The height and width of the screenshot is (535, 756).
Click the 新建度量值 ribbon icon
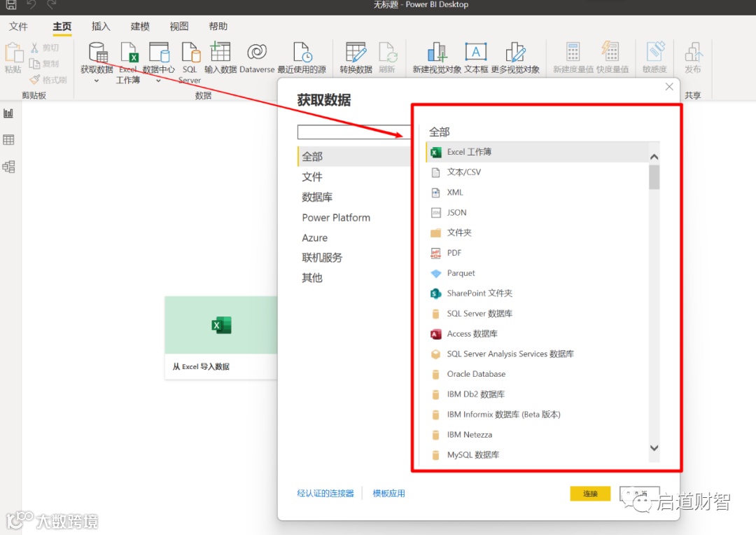[x=573, y=52]
